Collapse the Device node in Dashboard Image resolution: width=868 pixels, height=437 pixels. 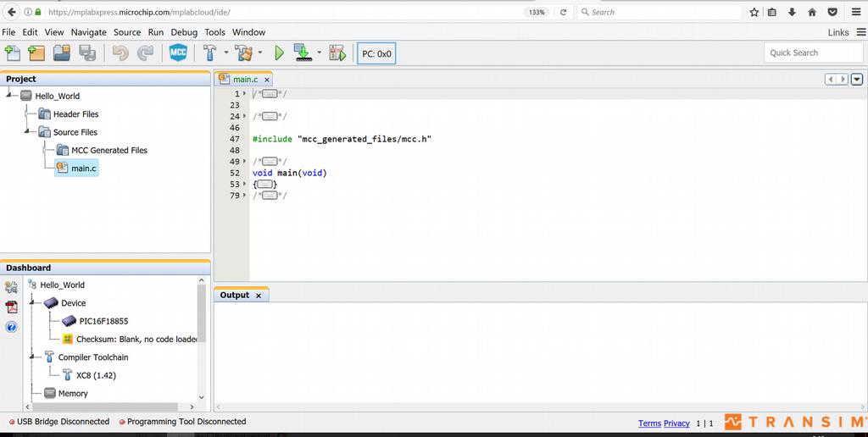[x=33, y=302]
